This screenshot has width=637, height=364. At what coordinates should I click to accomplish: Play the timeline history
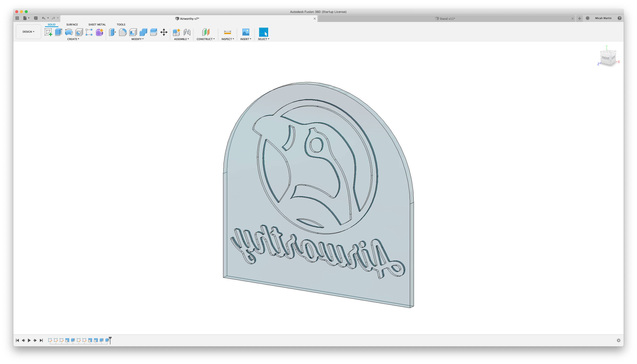pyautogui.click(x=29, y=340)
